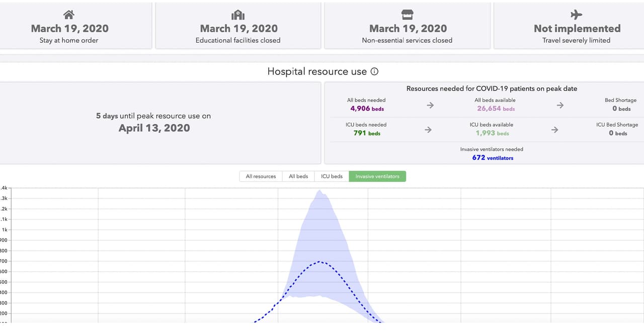
Task: Click the peak of the dotted ventilator curve
Action: (319, 262)
